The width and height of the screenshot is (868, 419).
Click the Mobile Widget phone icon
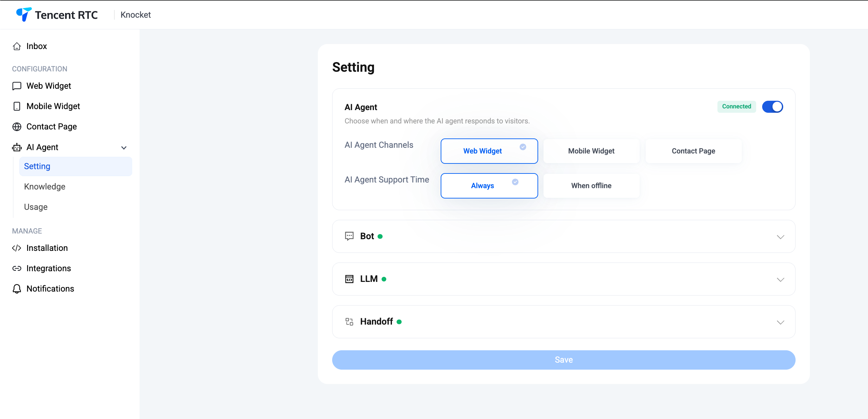17,106
